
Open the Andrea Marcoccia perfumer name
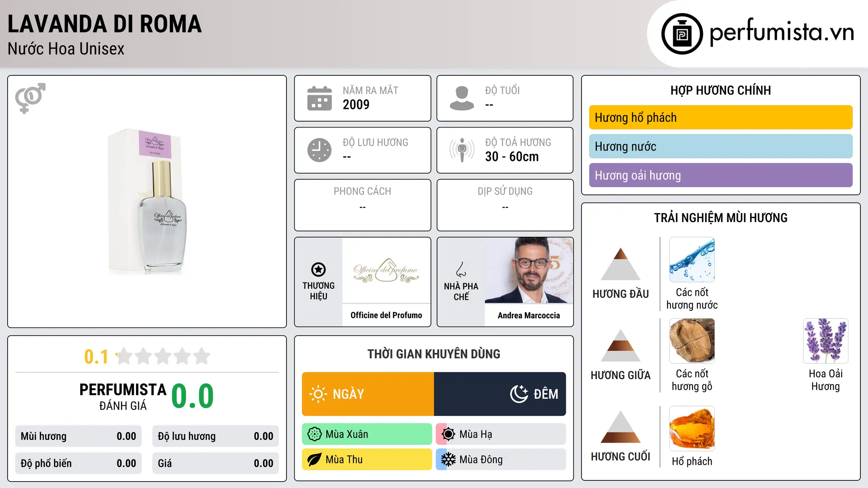[529, 315]
